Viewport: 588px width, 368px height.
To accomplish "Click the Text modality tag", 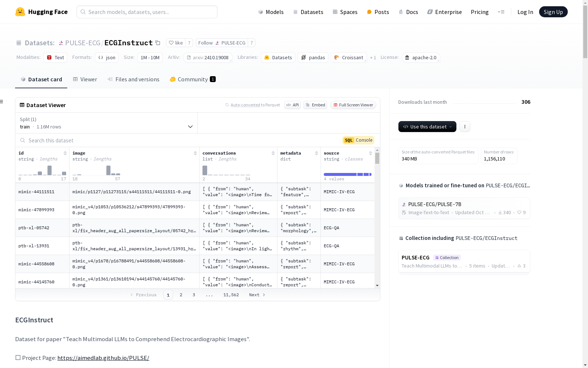I will click(x=55, y=57).
